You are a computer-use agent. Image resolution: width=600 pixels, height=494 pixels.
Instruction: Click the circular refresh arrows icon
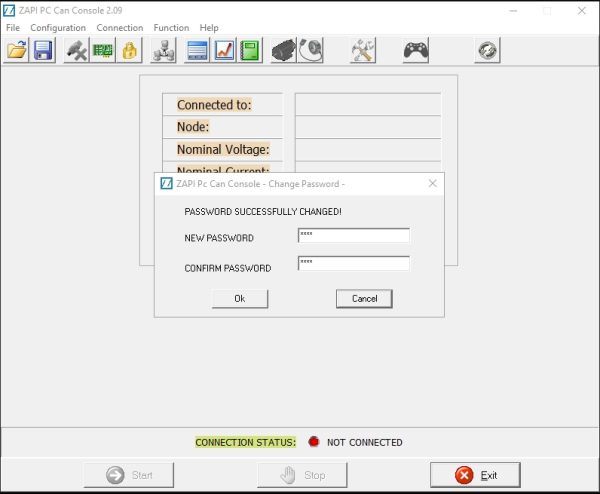(487, 50)
